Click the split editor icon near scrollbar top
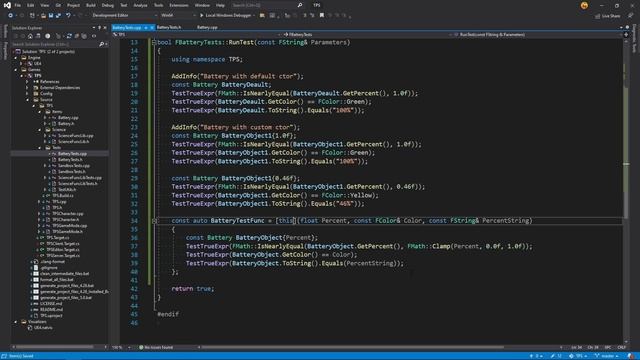This screenshot has width=640, height=360. (x=626, y=35)
